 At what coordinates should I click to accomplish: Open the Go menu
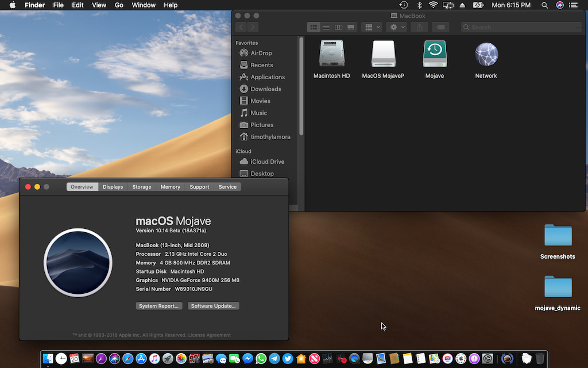pos(119,5)
